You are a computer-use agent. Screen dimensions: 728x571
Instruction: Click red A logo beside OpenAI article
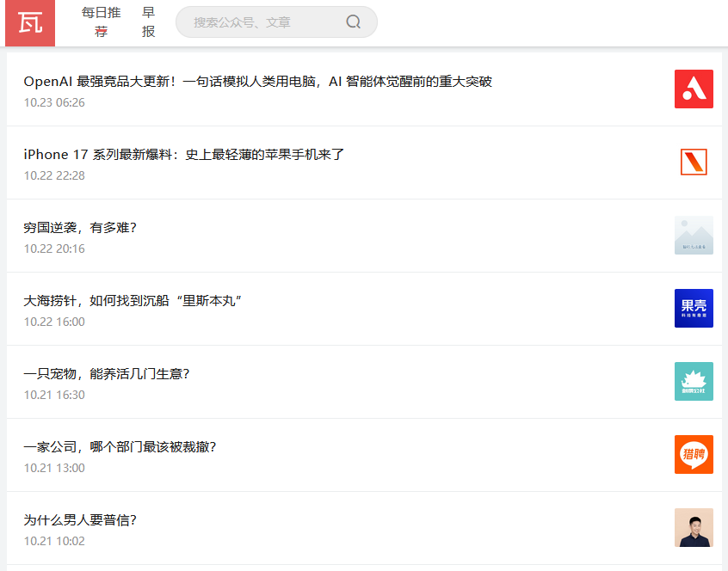(x=694, y=89)
